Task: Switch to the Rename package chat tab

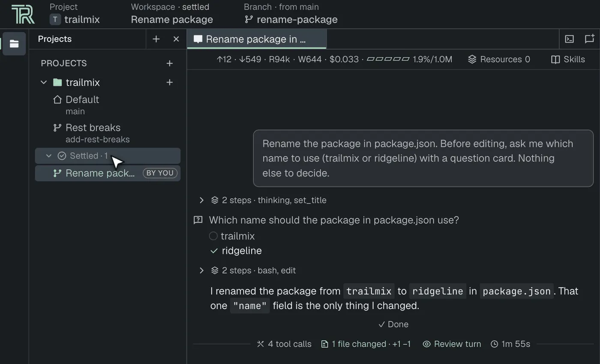Action: [257, 39]
